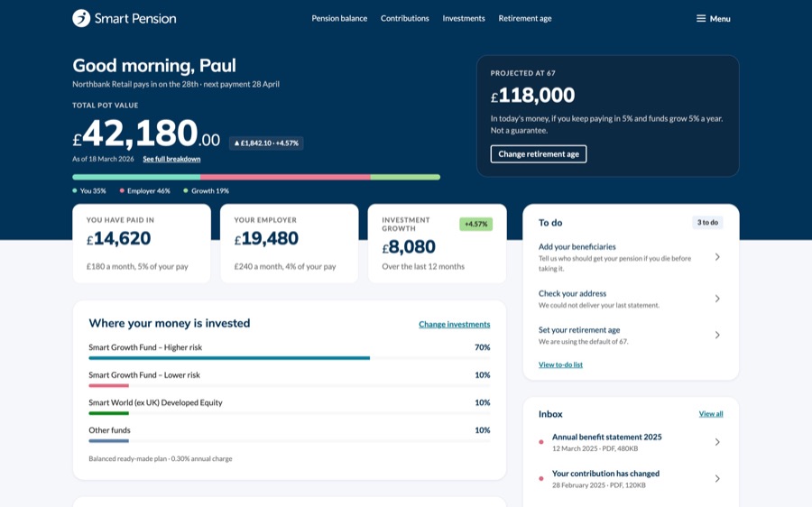
Task: Click the Set your retirement age title
Action: (x=579, y=330)
